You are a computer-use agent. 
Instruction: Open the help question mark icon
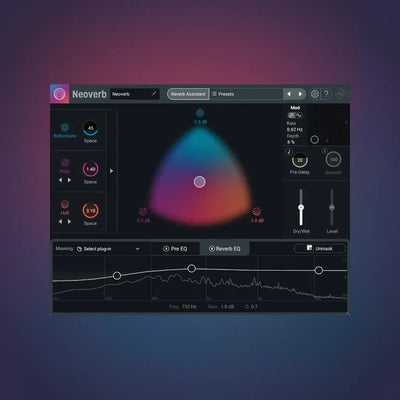pos(326,94)
